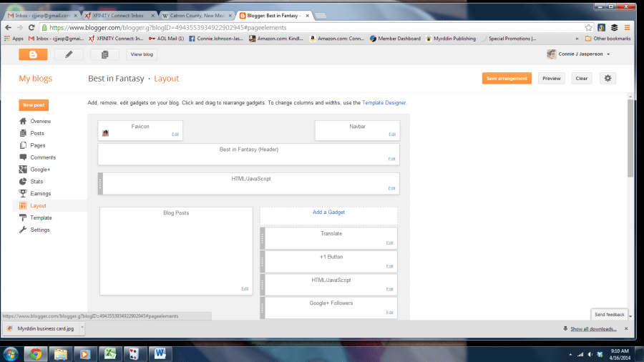Open Microsoft Word from the taskbar
Screen dimensions: 644x362
[x=158, y=353]
